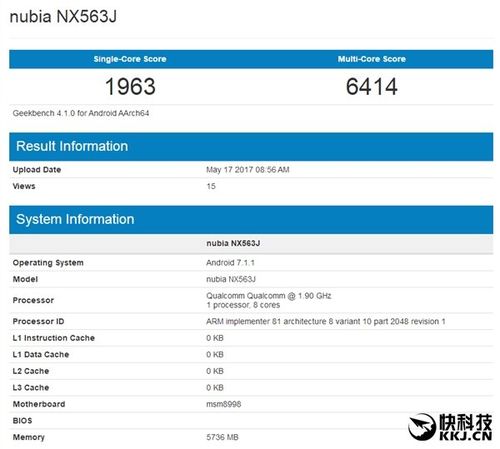500x449 pixels.
Task: Click the Views label
Action: coord(24,186)
